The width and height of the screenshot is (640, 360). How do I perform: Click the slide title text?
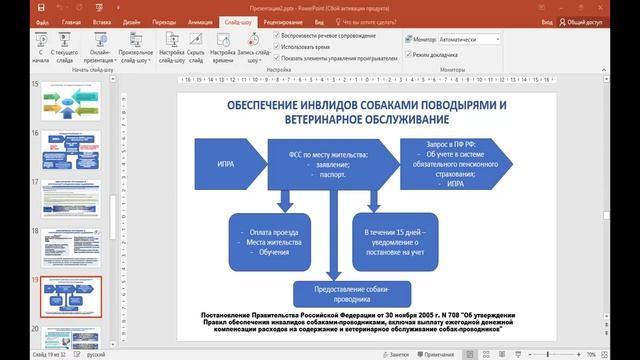[x=367, y=112]
